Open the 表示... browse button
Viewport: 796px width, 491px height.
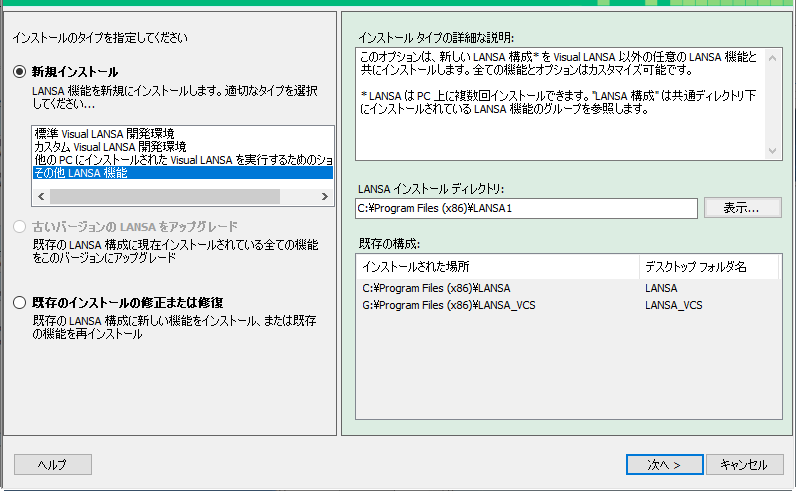(x=742, y=208)
